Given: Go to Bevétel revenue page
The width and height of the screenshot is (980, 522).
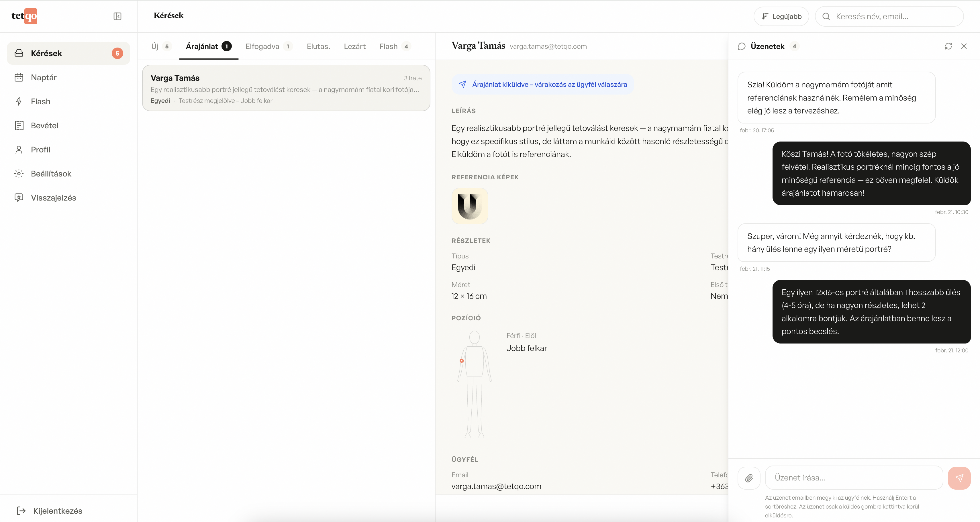Looking at the screenshot, I should [x=44, y=125].
